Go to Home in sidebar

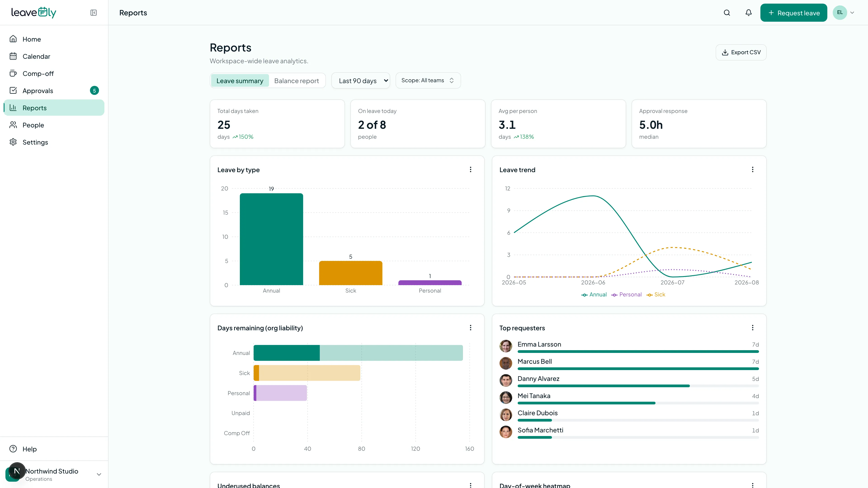tap(54, 39)
